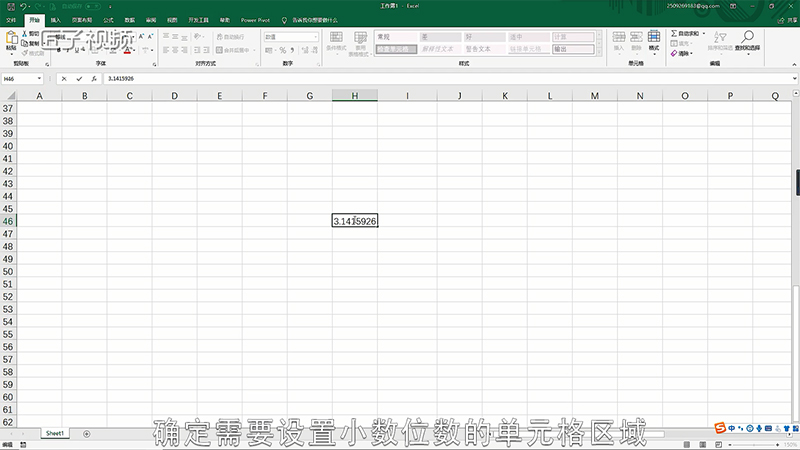Click Decrease Font Size (small A)

point(151,37)
